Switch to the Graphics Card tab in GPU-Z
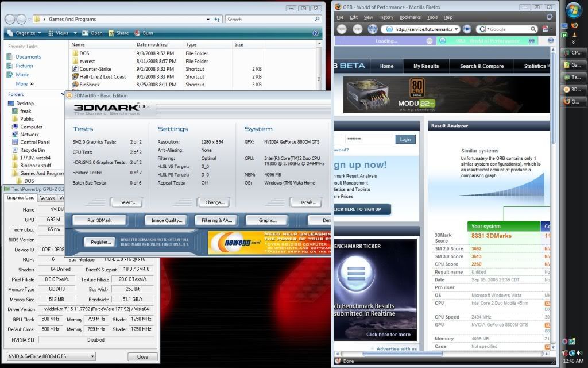This screenshot has height=368, width=588. pos(21,198)
